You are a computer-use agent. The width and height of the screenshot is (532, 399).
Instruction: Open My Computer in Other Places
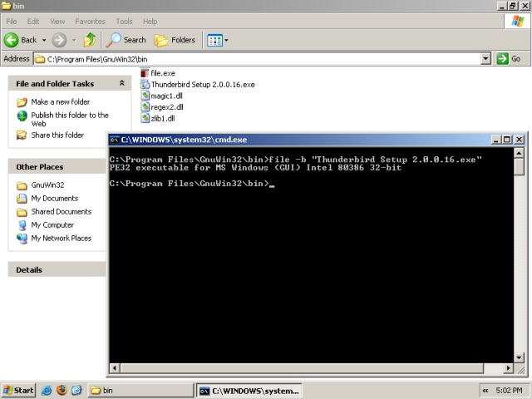(52, 225)
